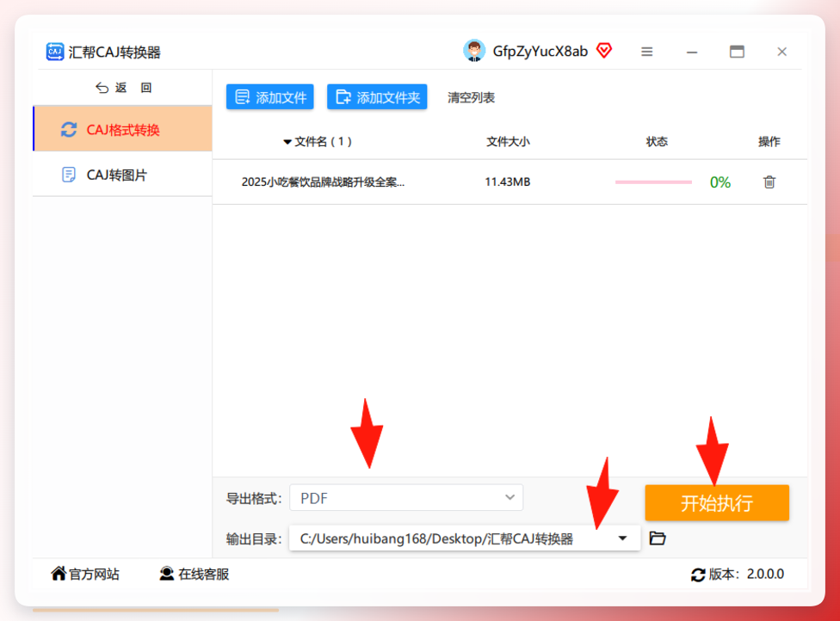Click the 输出目录 label
Viewport: 840px width, 621px height.
click(x=254, y=538)
